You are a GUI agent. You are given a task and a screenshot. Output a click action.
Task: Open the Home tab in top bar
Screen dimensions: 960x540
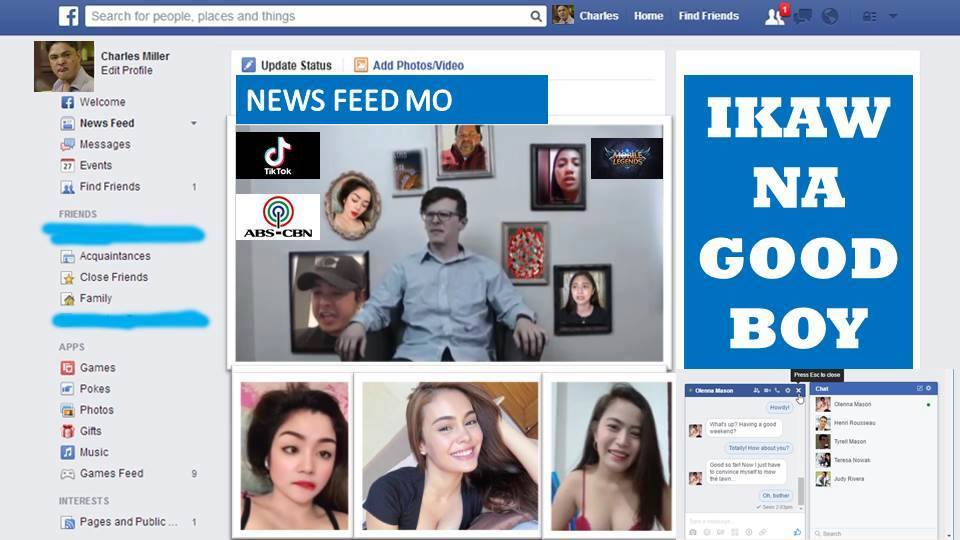click(x=648, y=16)
